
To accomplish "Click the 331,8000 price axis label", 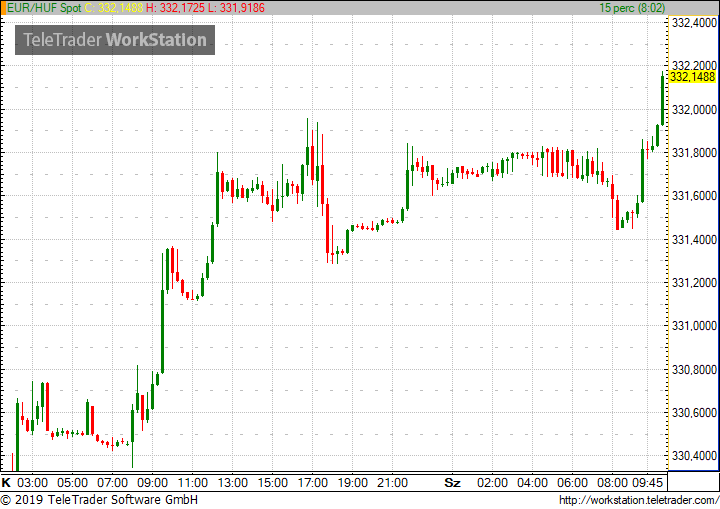I will 694,153.
